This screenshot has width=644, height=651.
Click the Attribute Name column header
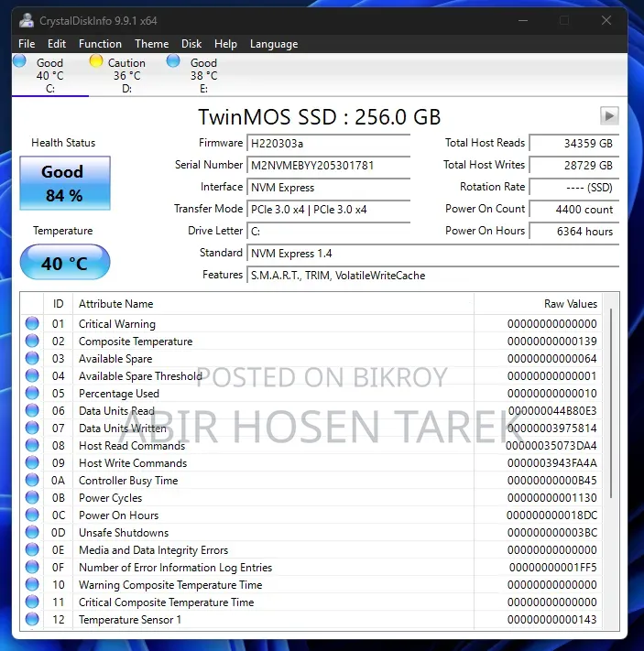click(273, 304)
